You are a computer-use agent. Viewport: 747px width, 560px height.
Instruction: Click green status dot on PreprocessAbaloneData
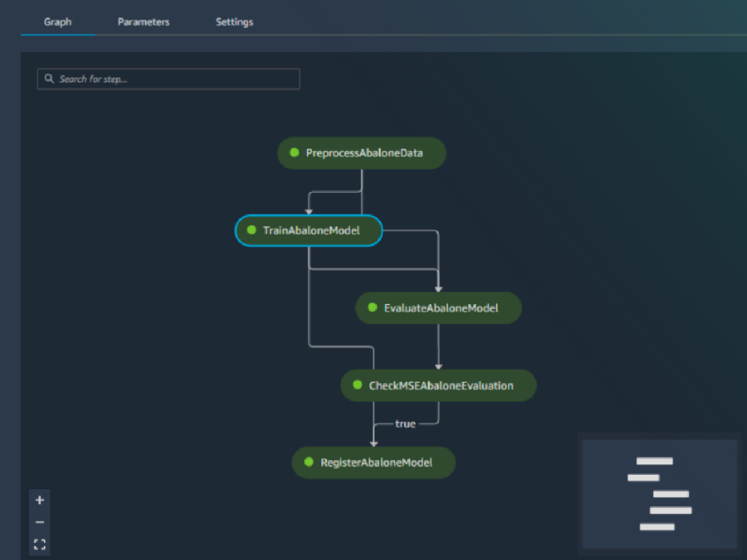[294, 152]
